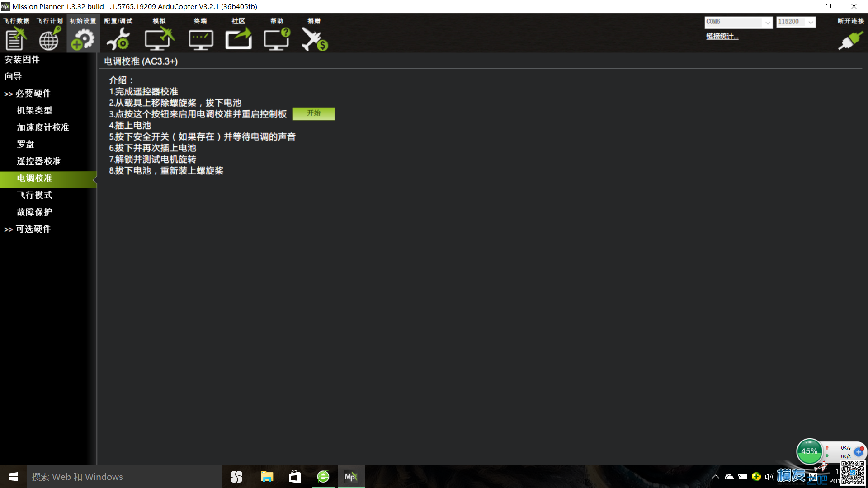
Task: Select the 初始设置 initial setup gear icon
Action: pyautogui.click(x=83, y=39)
